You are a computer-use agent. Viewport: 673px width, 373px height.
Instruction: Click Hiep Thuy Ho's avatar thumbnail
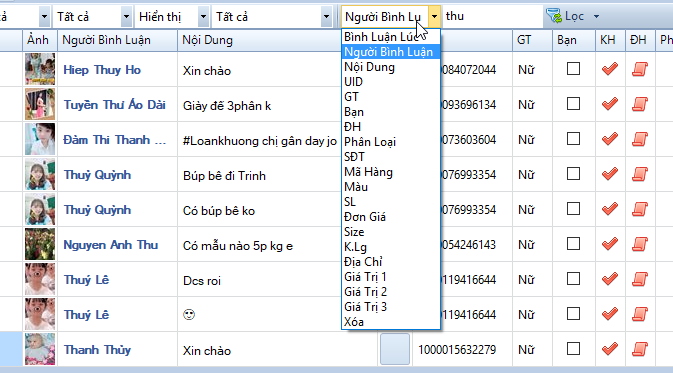40,69
